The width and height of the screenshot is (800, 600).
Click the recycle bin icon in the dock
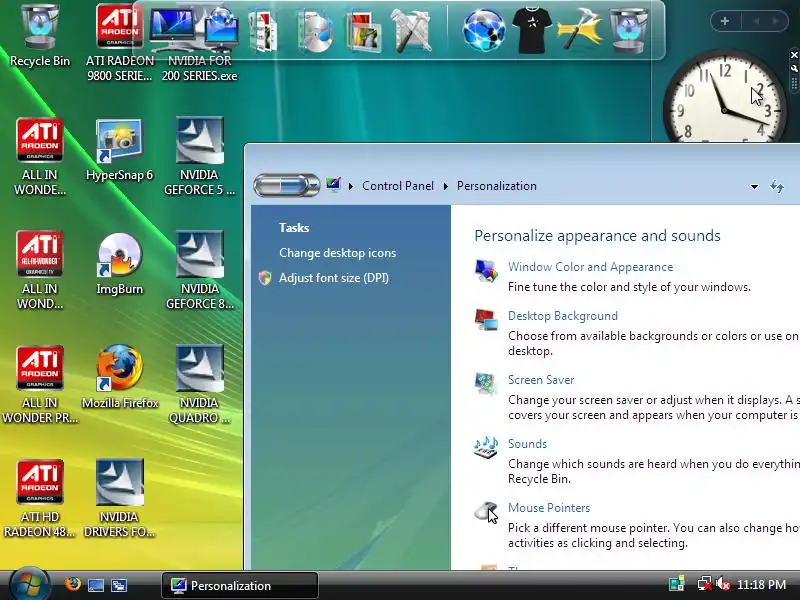click(629, 30)
